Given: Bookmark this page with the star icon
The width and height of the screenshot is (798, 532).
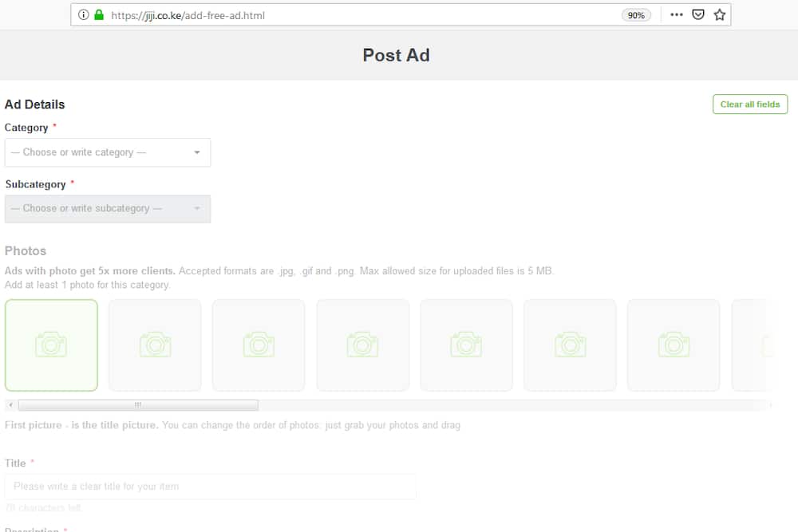Looking at the screenshot, I should click(720, 14).
